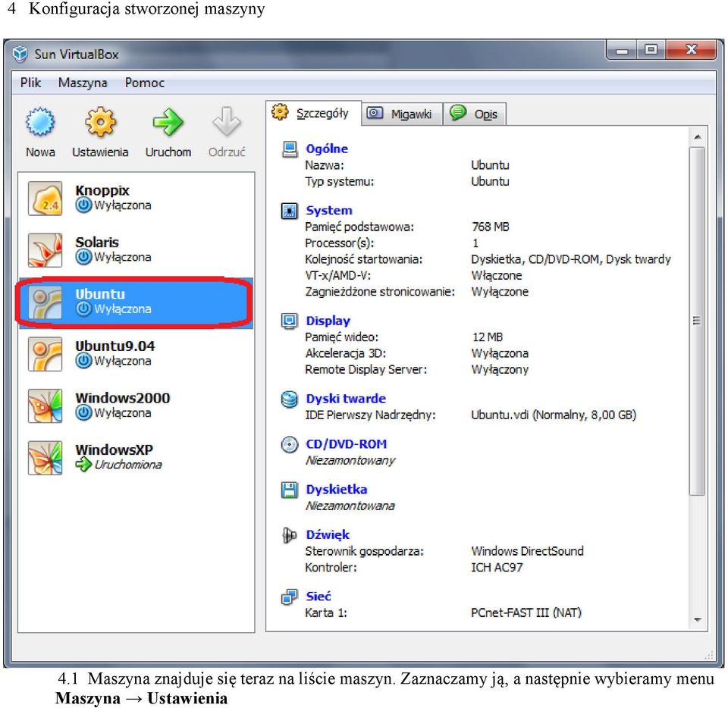This screenshot has width=728, height=708.
Task: Minimize the Sun VirtualBox window
Action: pos(622,50)
